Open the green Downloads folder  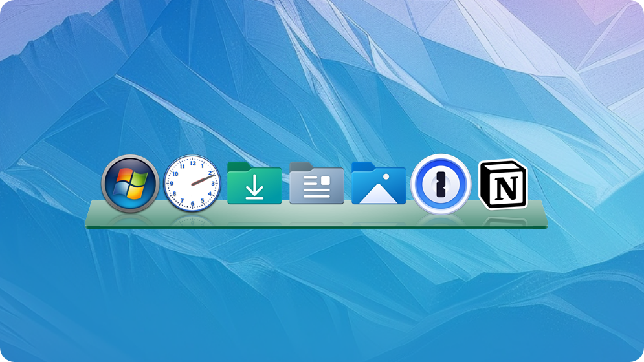[x=254, y=183]
